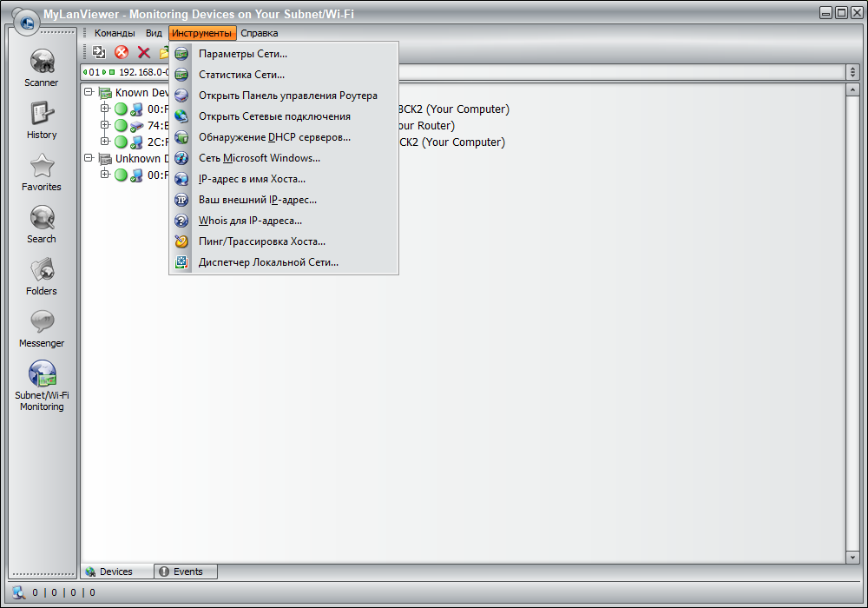Click the scroll down arrow of device list

tap(852, 557)
